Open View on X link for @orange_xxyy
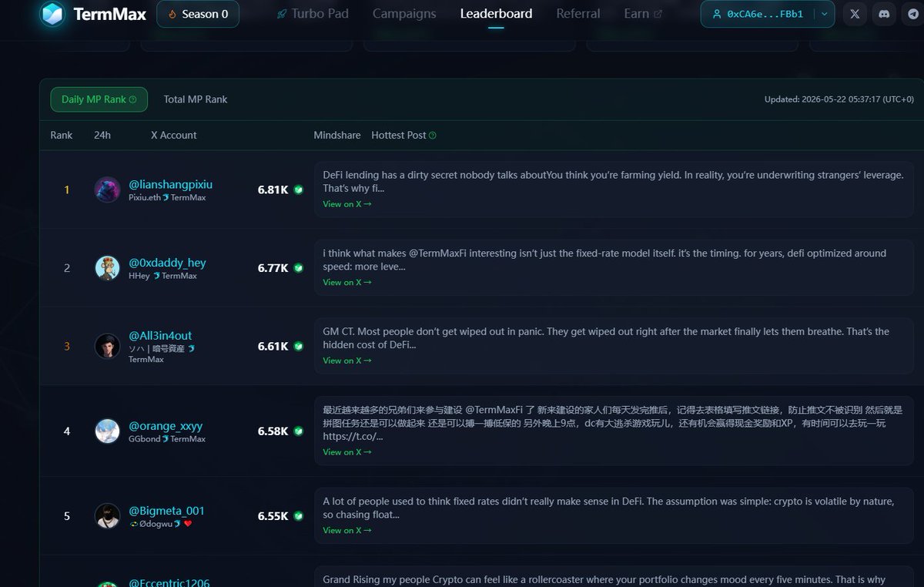This screenshot has width=924, height=587. [x=347, y=452]
